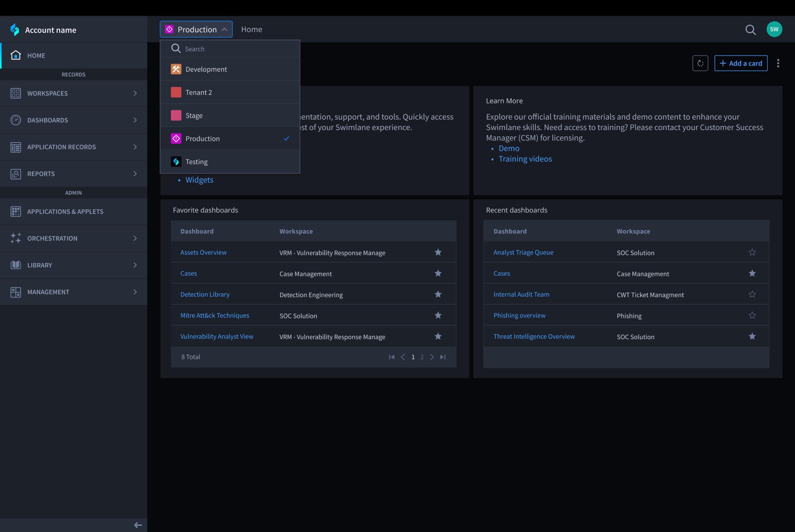The height and width of the screenshot is (532, 795).
Task: Click the Home icon in the sidebar
Action: pyautogui.click(x=16, y=55)
